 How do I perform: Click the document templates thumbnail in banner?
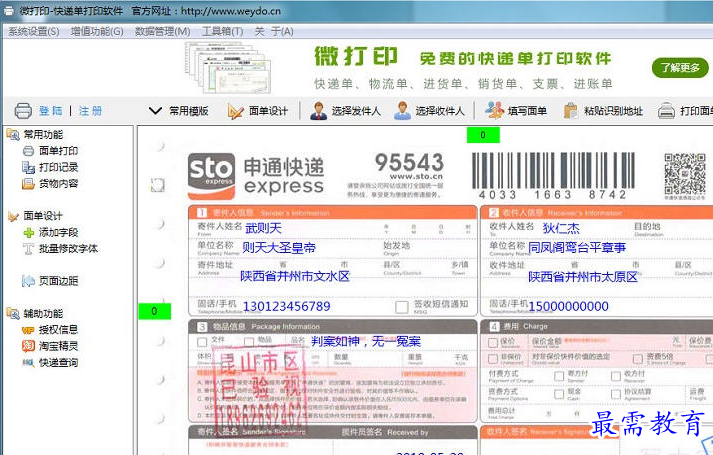[x=227, y=67]
